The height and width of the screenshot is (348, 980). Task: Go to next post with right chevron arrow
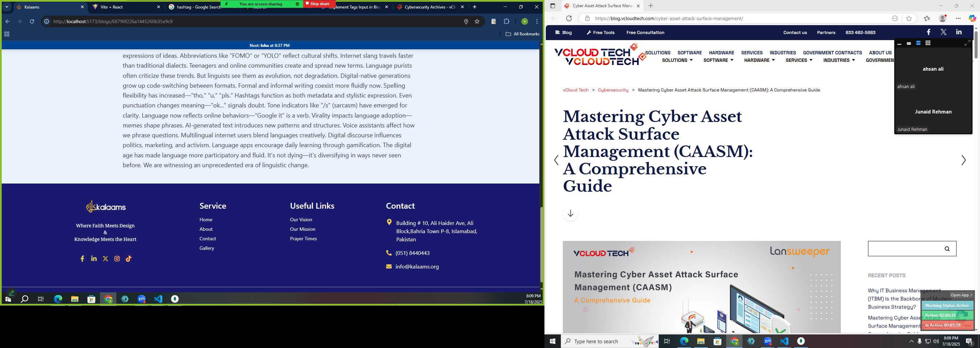(963, 160)
